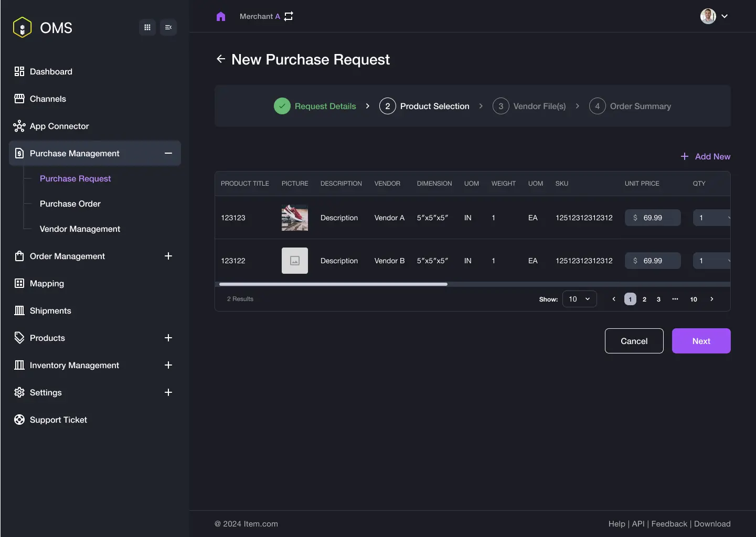Click Add New above the product table
This screenshot has width=756, height=537.
(706, 156)
